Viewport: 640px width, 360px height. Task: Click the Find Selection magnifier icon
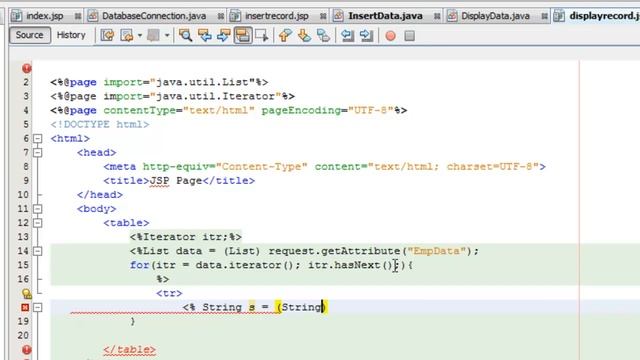[185, 36]
